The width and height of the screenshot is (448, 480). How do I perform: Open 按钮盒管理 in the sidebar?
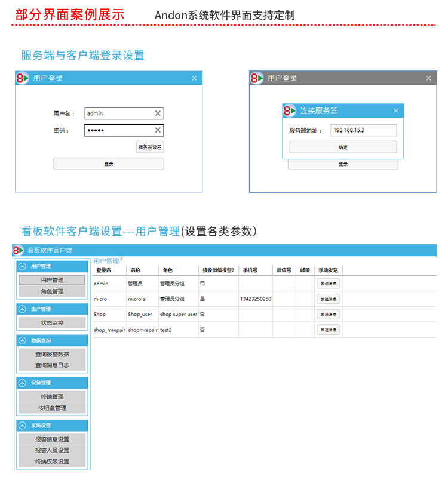(x=52, y=408)
